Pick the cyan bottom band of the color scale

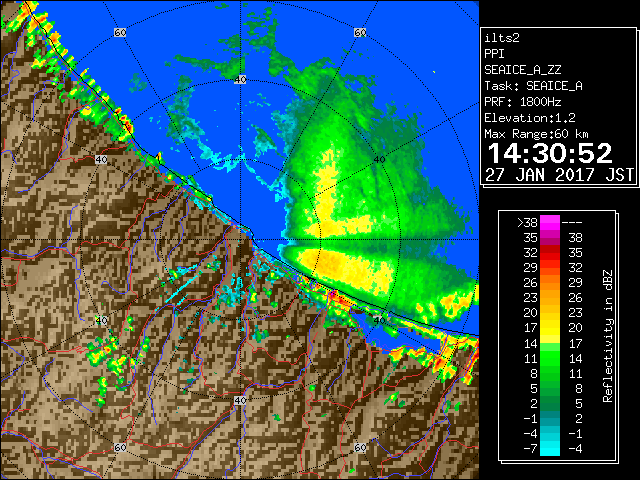pos(550,449)
